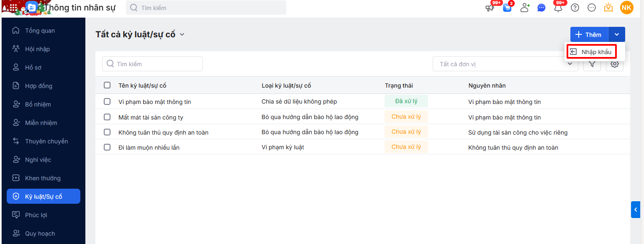Open the notifications bell
Viewport: 644px width, 244px height.
pyautogui.click(x=558, y=8)
